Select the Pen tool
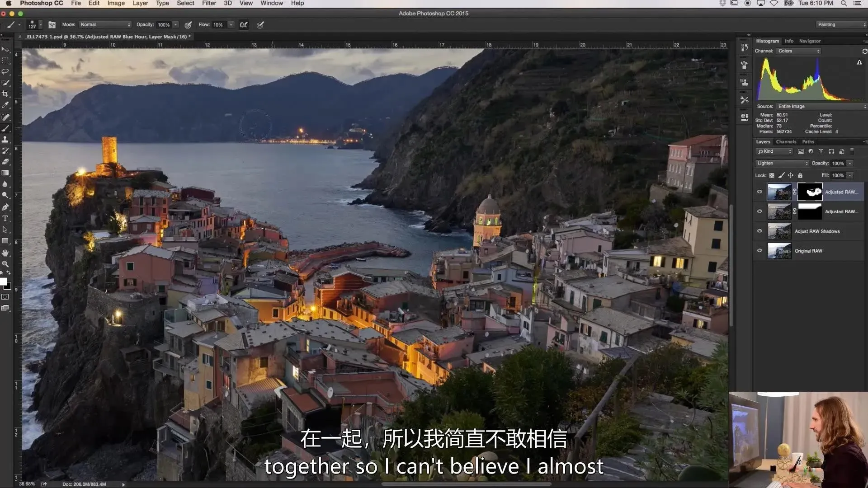The width and height of the screenshot is (868, 488). tap(5, 207)
